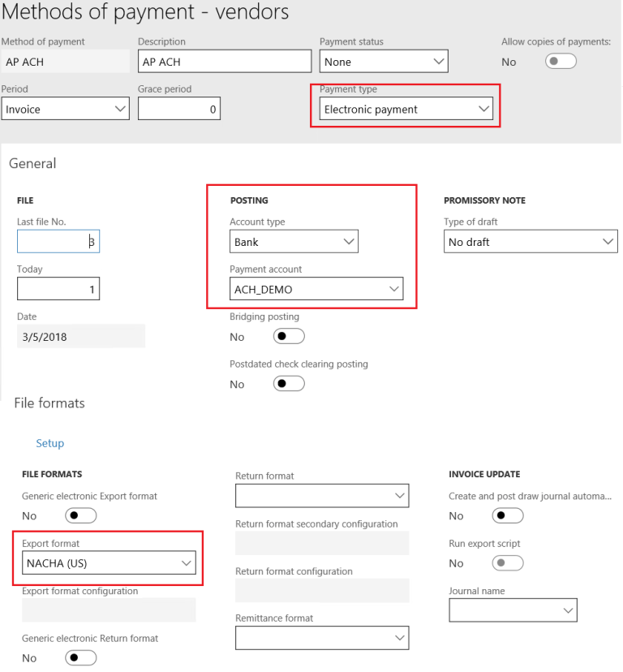The image size is (623, 672).
Task: Click the PROMISSORY NOTE heading
Action: click(484, 200)
